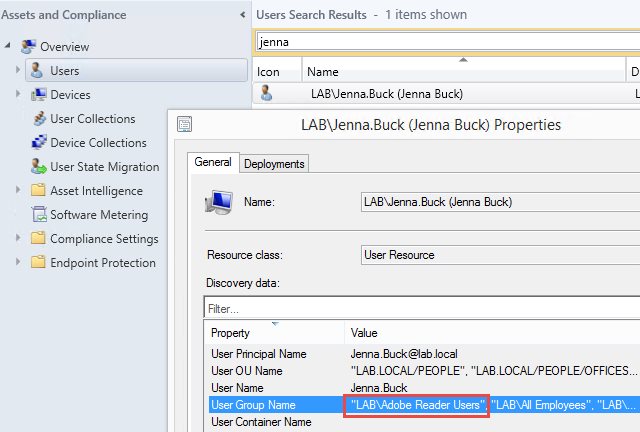Sort results by Name column header
The height and width of the screenshot is (432, 640).
pos(464,71)
